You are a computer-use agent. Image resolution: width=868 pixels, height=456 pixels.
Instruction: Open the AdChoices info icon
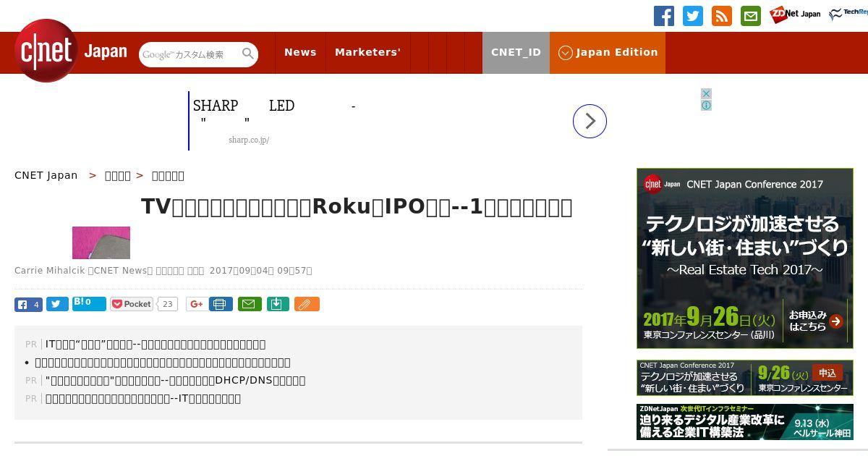[706, 105]
